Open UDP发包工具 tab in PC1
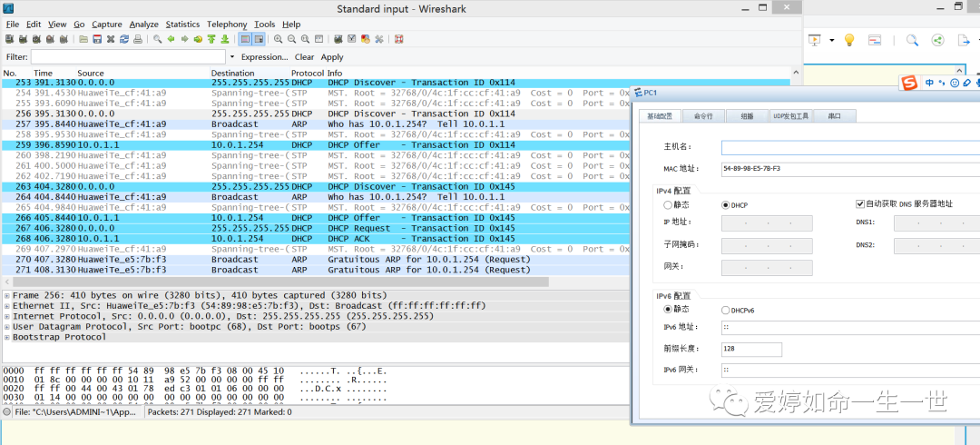The height and width of the screenshot is (445, 980). pos(790,115)
